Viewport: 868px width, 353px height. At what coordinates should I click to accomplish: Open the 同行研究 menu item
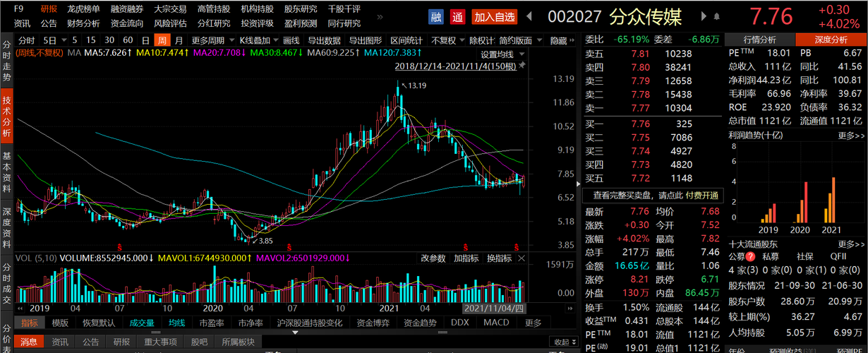click(343, 23)
